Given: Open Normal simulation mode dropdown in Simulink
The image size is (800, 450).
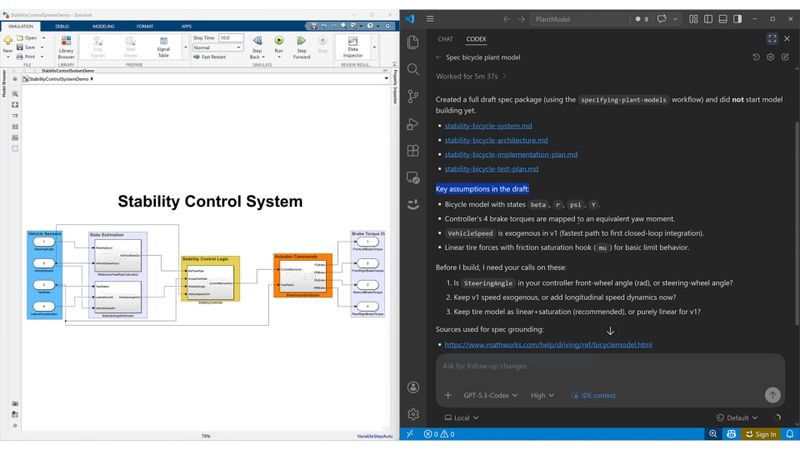Looking at the screenshot, I should pyautogui.click(x=217, y=47).
